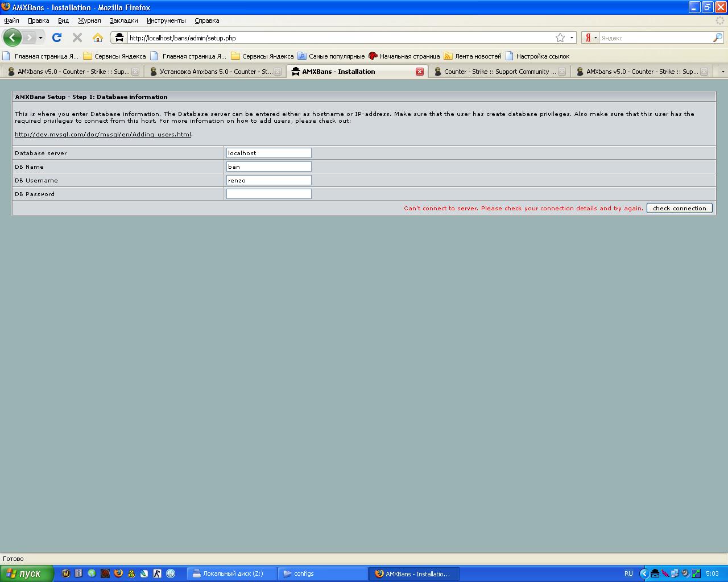Open the Файл menu
The height and width of the screenshot is (582, 728).
(11, 20)
